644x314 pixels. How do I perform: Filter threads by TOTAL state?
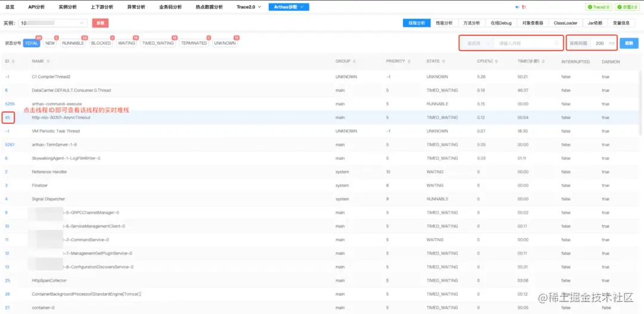pos(32,43)
